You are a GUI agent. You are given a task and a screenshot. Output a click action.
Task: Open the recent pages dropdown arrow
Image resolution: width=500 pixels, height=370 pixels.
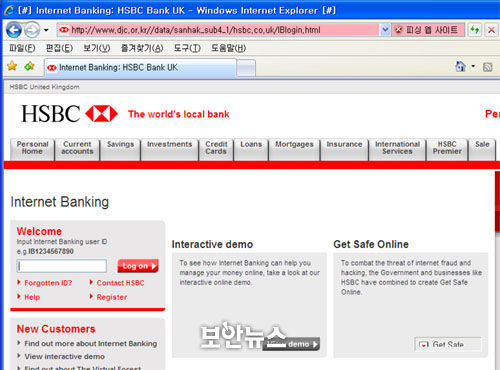pyautogui.click(x=46, y=30)
